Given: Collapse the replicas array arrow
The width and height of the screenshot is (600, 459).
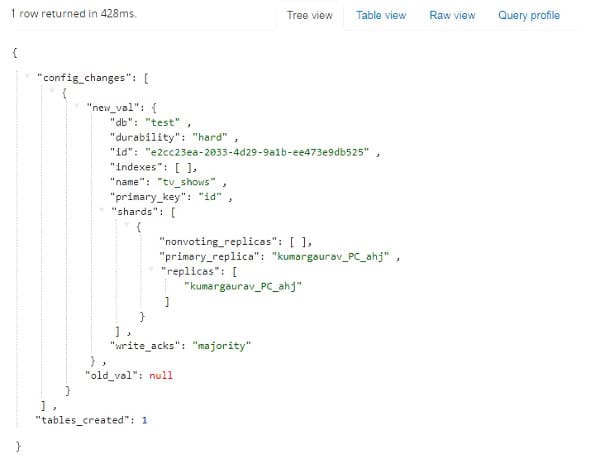Looking at the screenshot, I should 152,271.
